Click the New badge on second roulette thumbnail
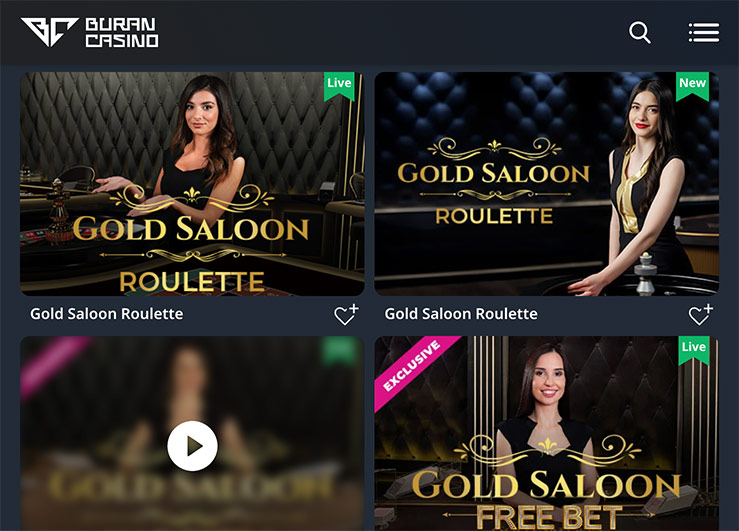Viewport: 739px width, 531px height. pyautogui.click(x=692, y=86)
